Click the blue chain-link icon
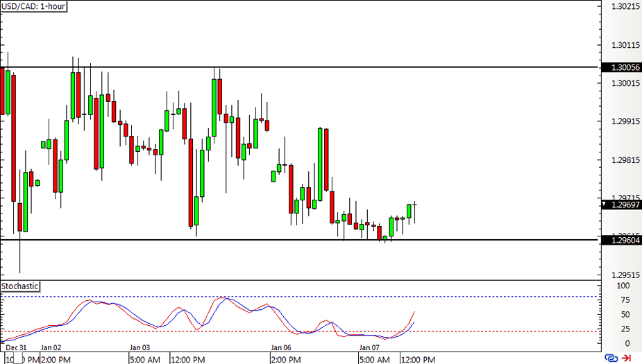 pyautogui.click(x=611, y=358)
